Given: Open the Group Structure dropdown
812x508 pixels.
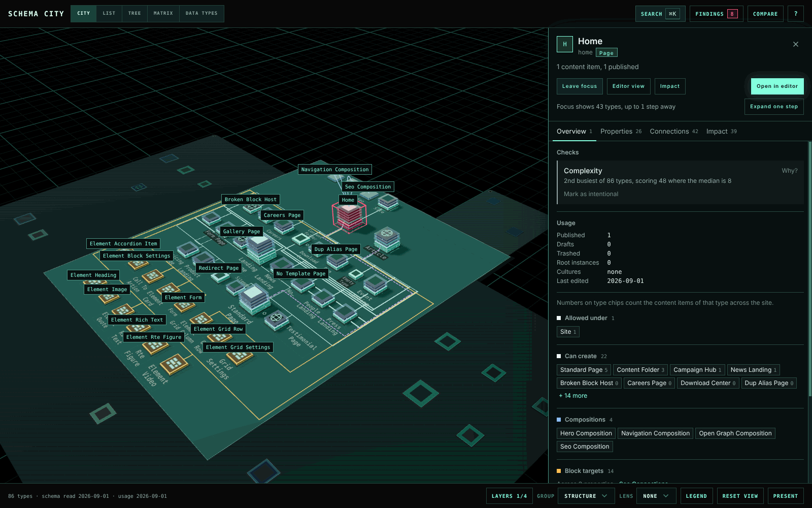Looking at the screenshot, I should [586, 496].
